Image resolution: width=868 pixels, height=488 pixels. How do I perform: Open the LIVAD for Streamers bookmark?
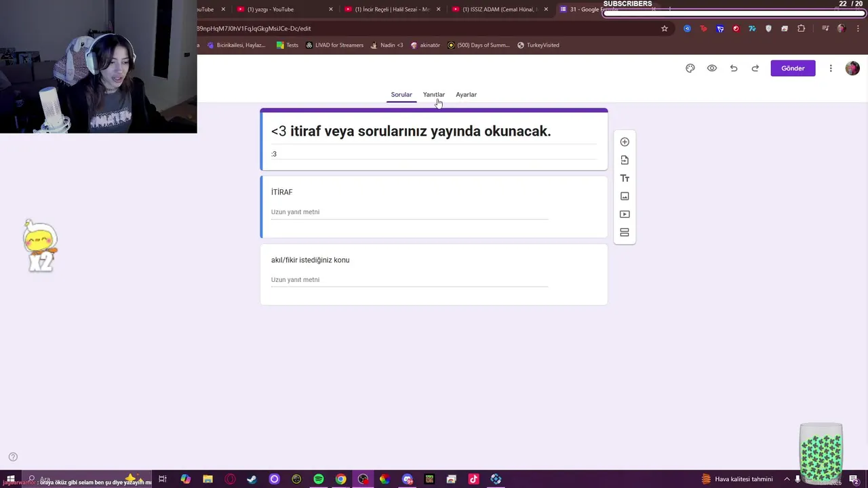[334, 45]
